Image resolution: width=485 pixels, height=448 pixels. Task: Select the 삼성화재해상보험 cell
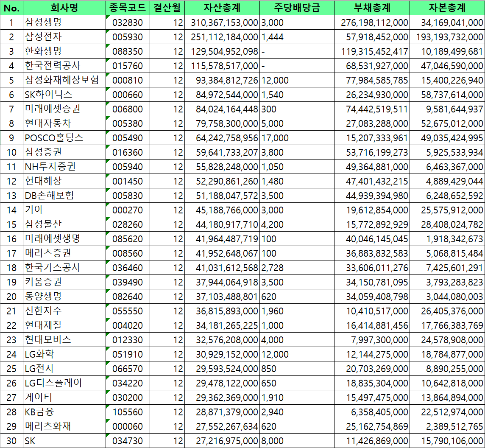click(x=64, y=80)
